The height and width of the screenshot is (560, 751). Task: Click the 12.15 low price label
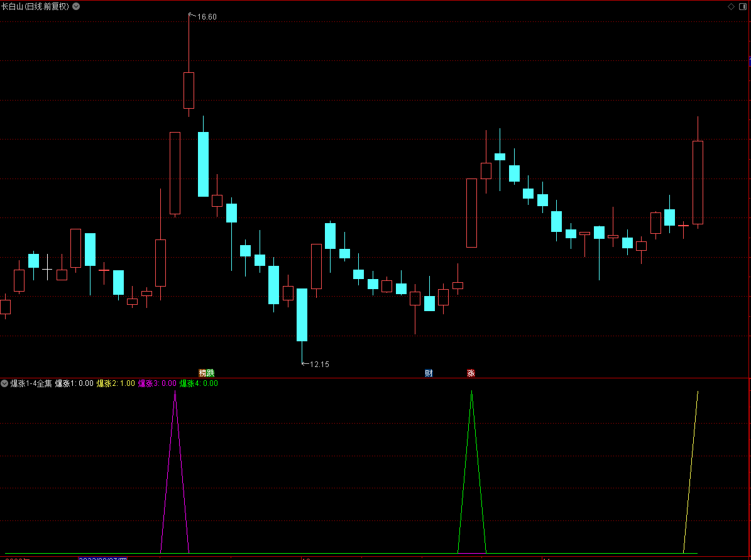tap(319, 365)
